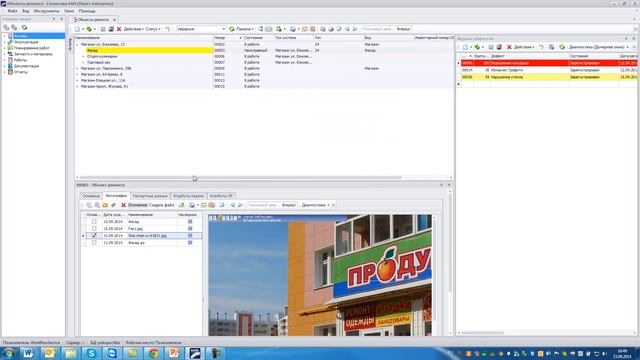Image resolution: width=640 pixels, height=360 pixels.
Task: Open the Иерархия view combo box
Action: pos(201,29)
